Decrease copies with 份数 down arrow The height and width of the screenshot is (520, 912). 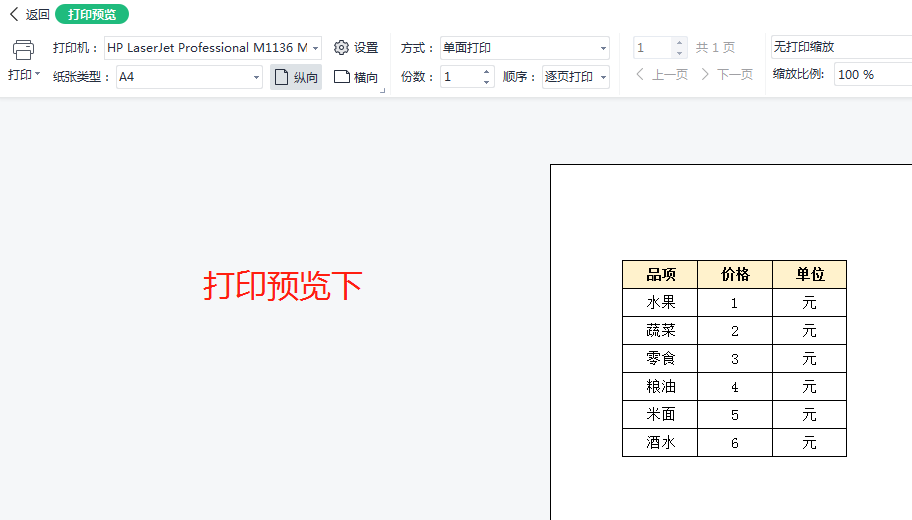pos(487,82)
